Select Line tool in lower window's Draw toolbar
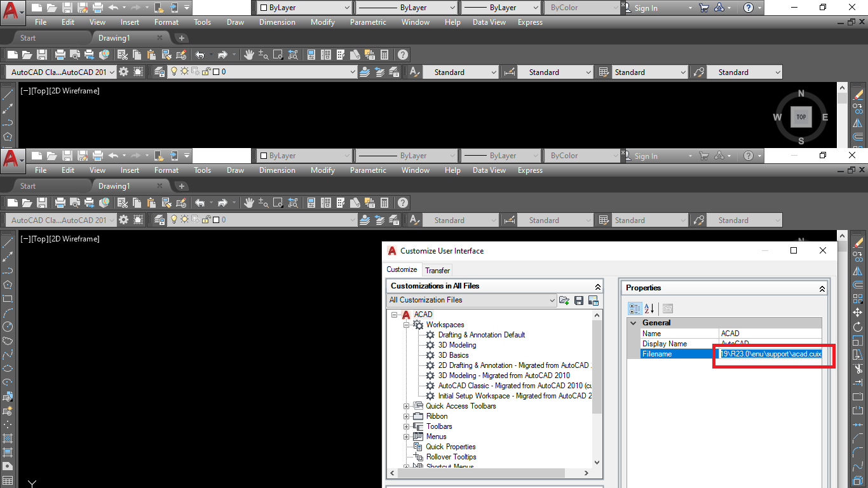This screenshot has width=868, height=488. click(8, 243)
